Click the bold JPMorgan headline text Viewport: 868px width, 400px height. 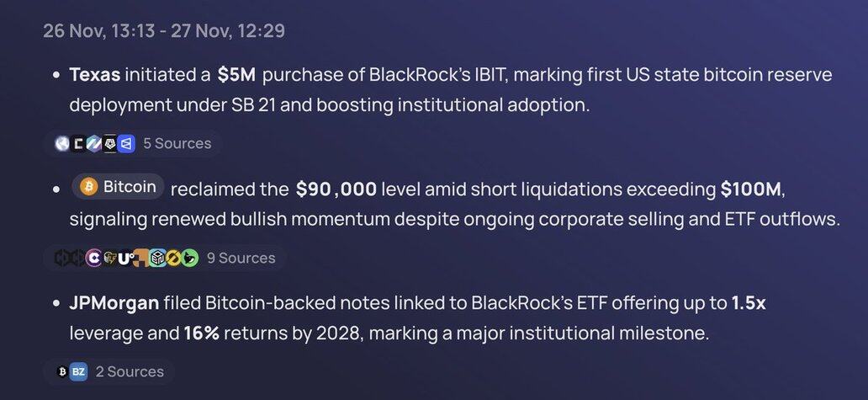coord(114,303)
